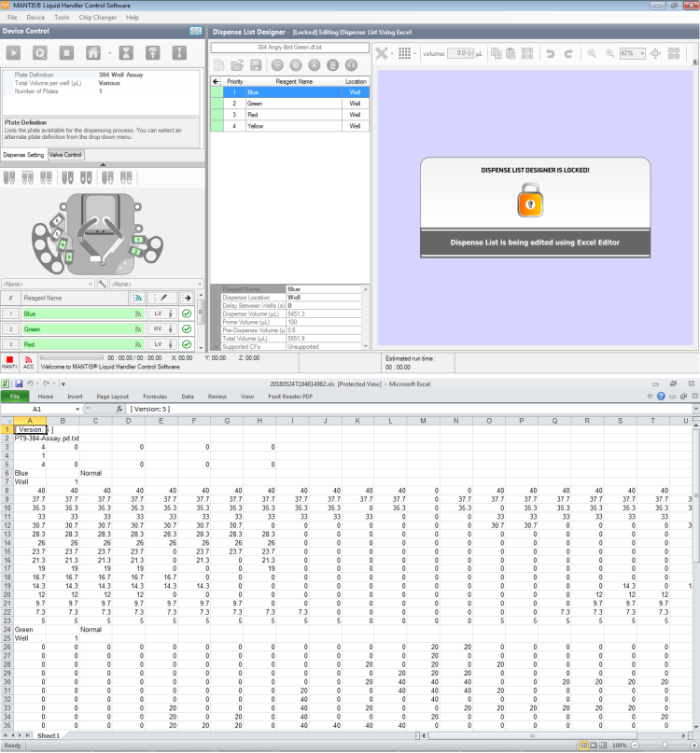Click the Home position icon
This screenshot has width=700, height=753.
click(x=93, y=53)
